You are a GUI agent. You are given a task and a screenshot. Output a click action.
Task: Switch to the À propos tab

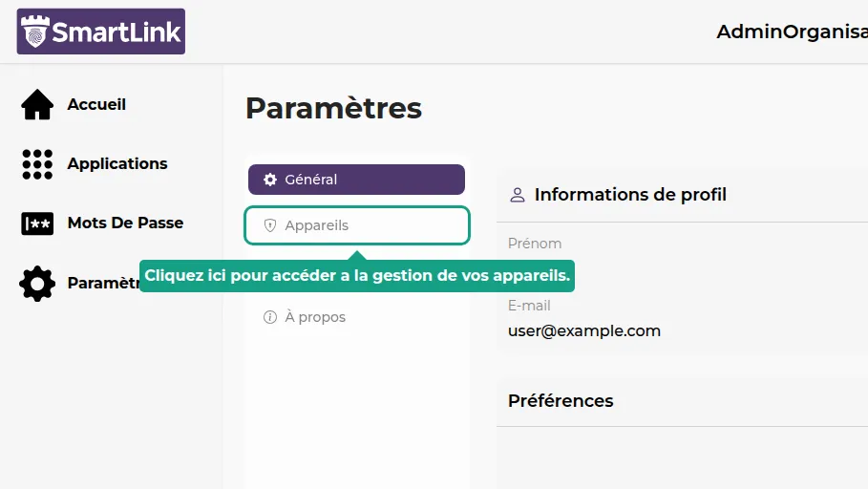[x=315, y=317]
